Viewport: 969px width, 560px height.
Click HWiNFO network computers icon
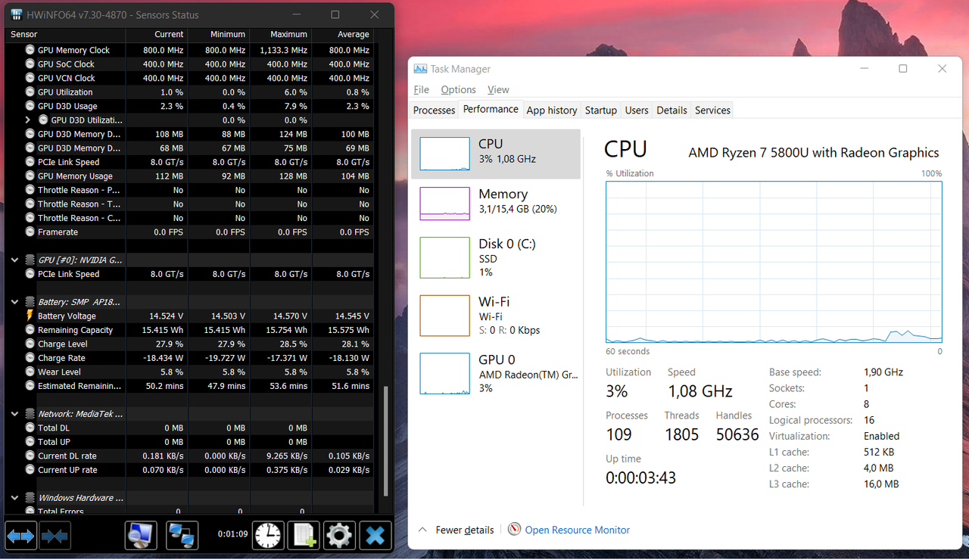[x=182, y=536]
